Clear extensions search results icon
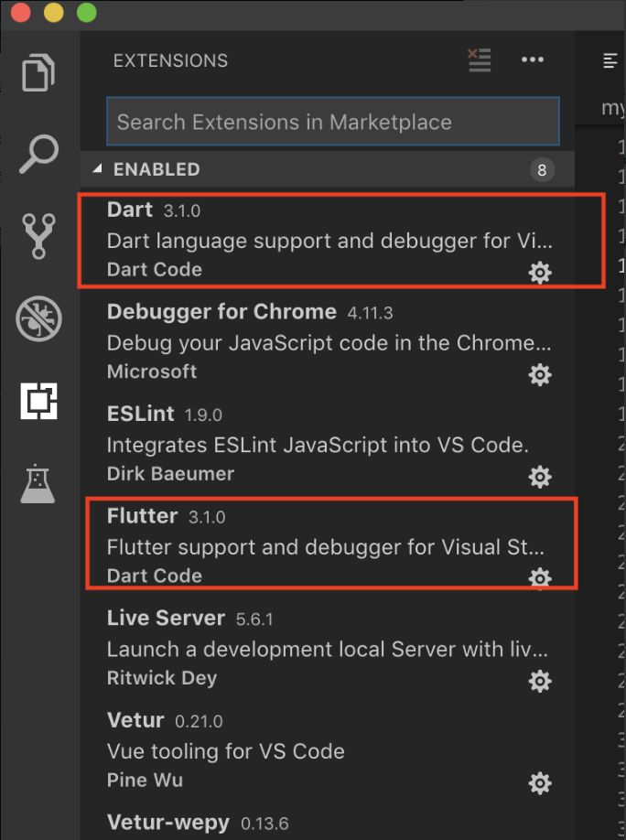626x840 pixels. click(479, 60)
